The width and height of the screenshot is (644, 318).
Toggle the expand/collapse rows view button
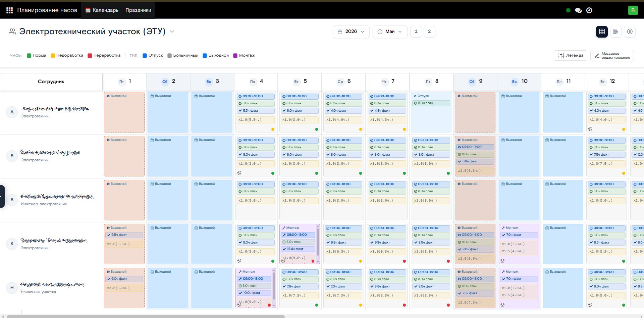click(630, 32)
